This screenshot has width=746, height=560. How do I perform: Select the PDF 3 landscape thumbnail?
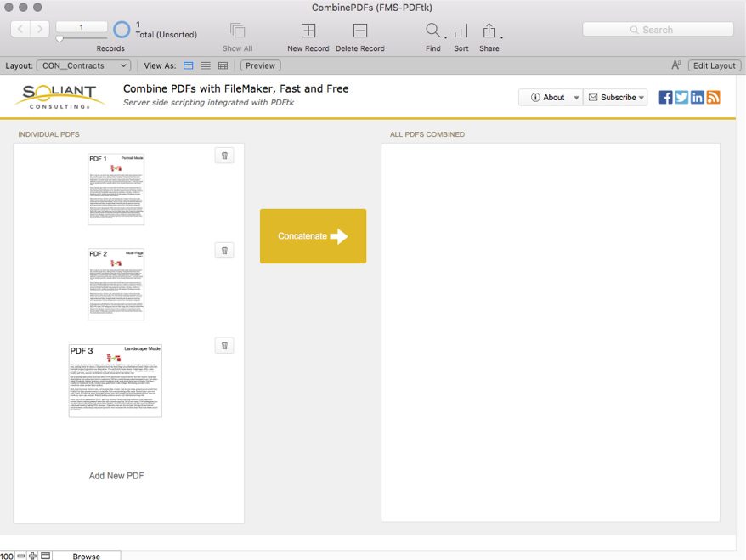tap(116, 381)
